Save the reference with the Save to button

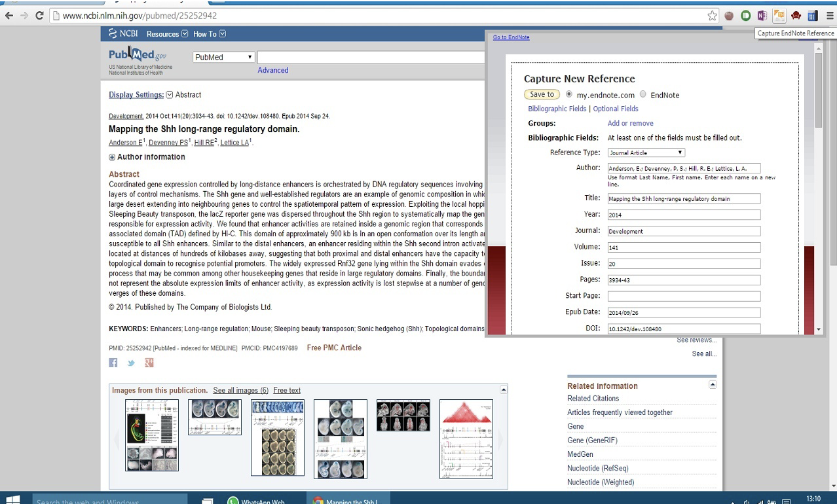[x=542, y=94]
